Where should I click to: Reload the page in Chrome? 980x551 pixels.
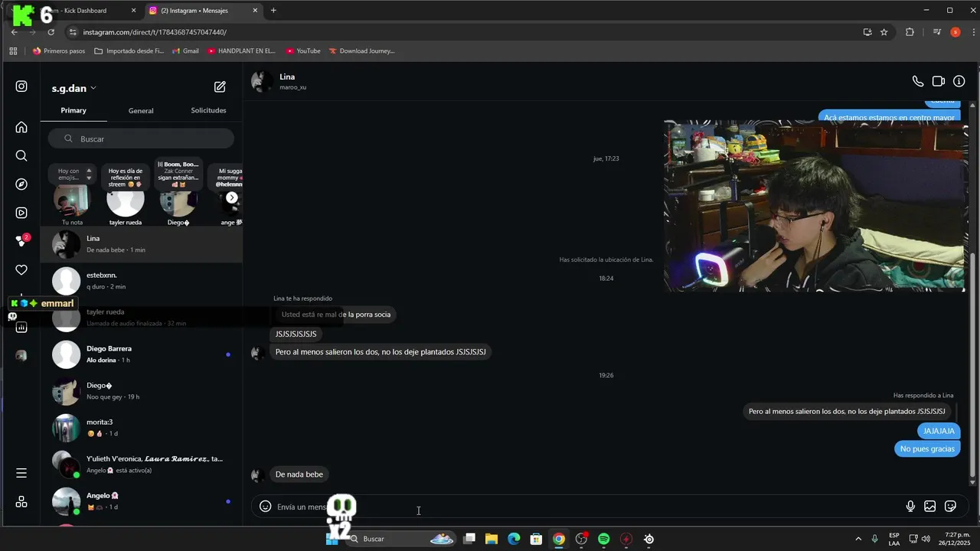click(51, 32)
